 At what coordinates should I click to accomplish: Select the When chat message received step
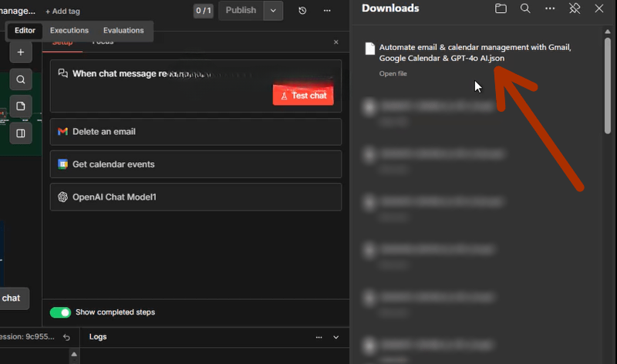196,86
